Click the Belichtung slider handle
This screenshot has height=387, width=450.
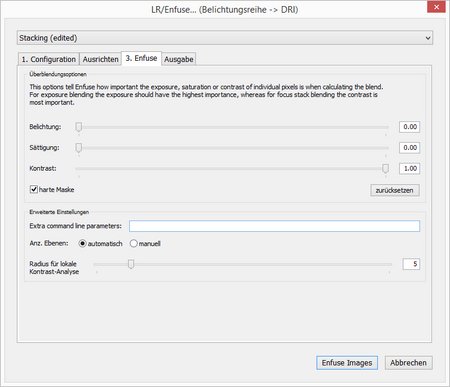pos(79,127)
